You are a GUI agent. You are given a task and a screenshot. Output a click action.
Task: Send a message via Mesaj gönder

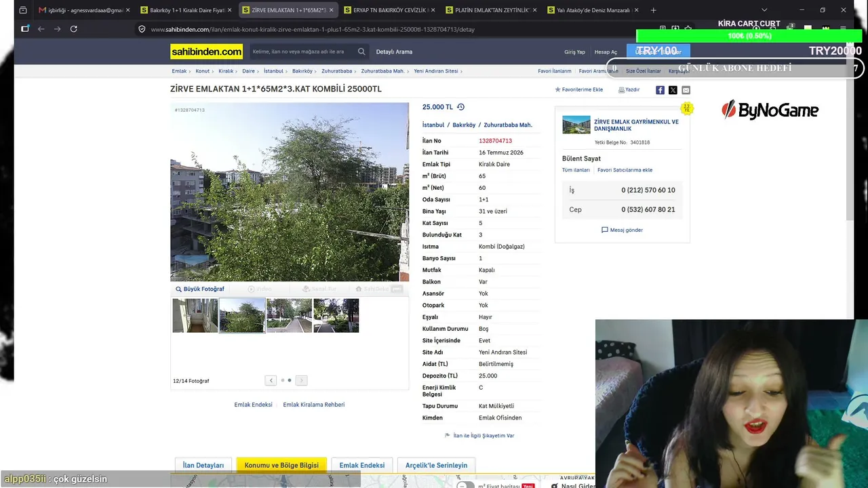622,230
